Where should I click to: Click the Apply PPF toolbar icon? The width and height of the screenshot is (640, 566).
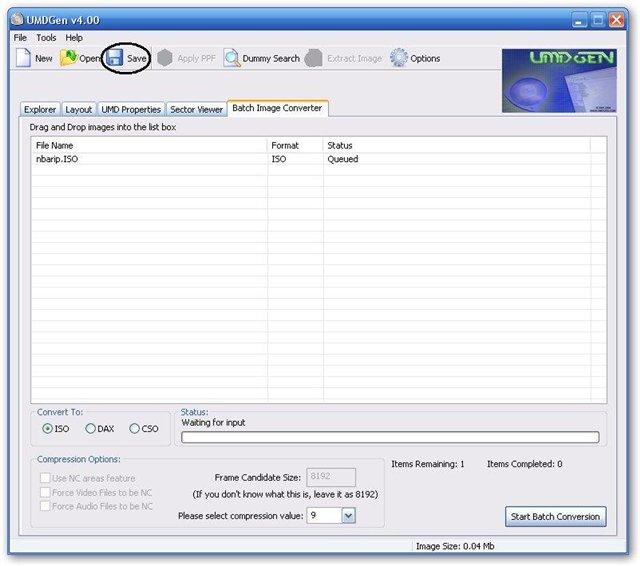click(x=165, y=58)
